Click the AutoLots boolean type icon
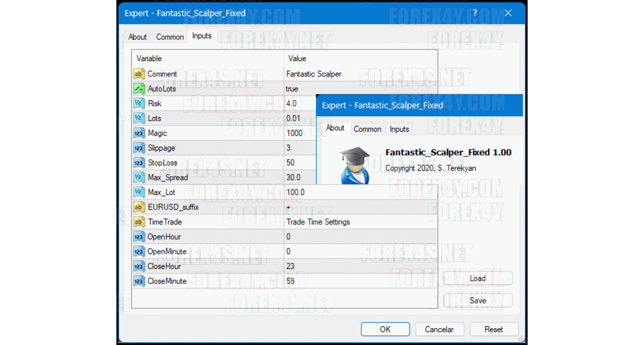The width and height of the screenshot is (644, 345). pyautogui.click(x=139, y=89)
